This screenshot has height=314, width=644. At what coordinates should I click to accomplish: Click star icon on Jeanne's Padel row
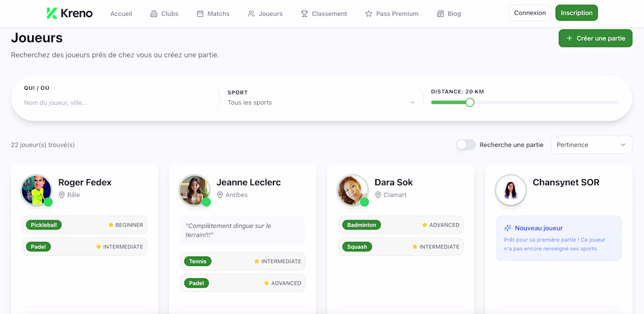[266, 283]
